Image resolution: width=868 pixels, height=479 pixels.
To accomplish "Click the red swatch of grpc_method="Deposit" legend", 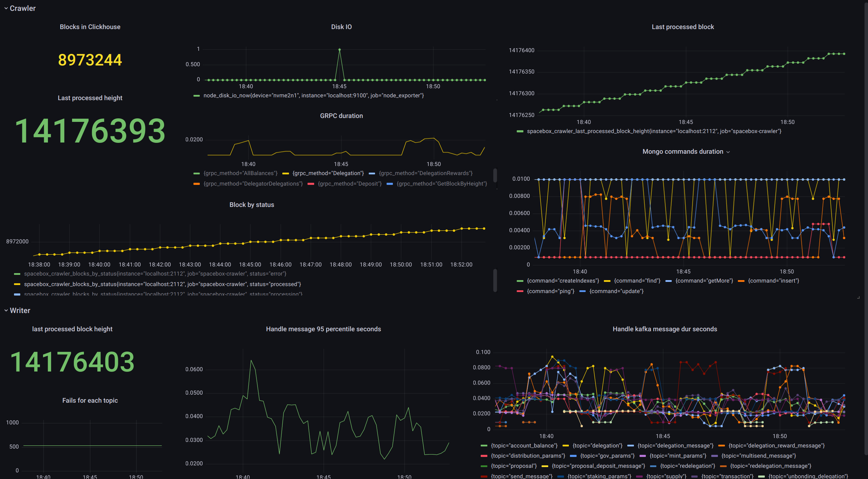I will (x=311, y=184).
